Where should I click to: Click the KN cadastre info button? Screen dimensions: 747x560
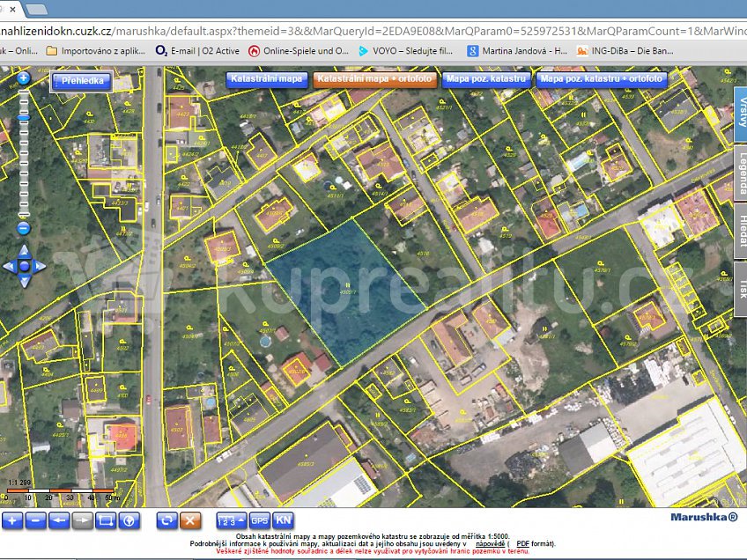click(x=283, y=520)
